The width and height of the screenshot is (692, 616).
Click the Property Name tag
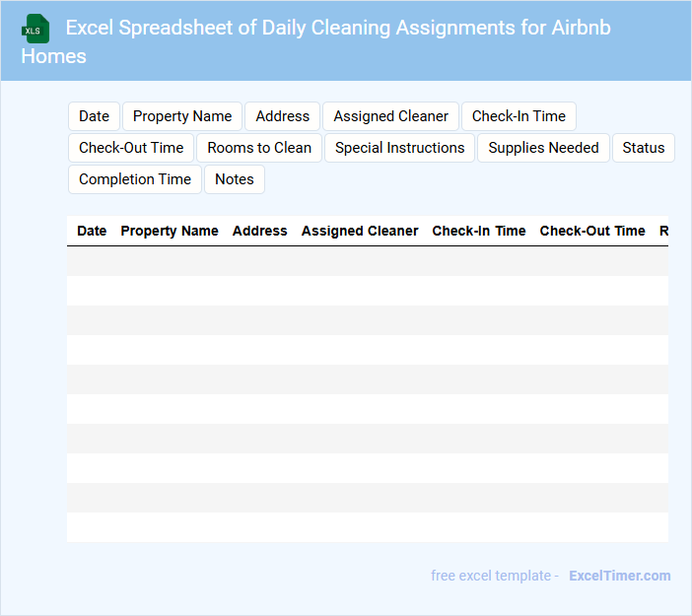[182, 116]
